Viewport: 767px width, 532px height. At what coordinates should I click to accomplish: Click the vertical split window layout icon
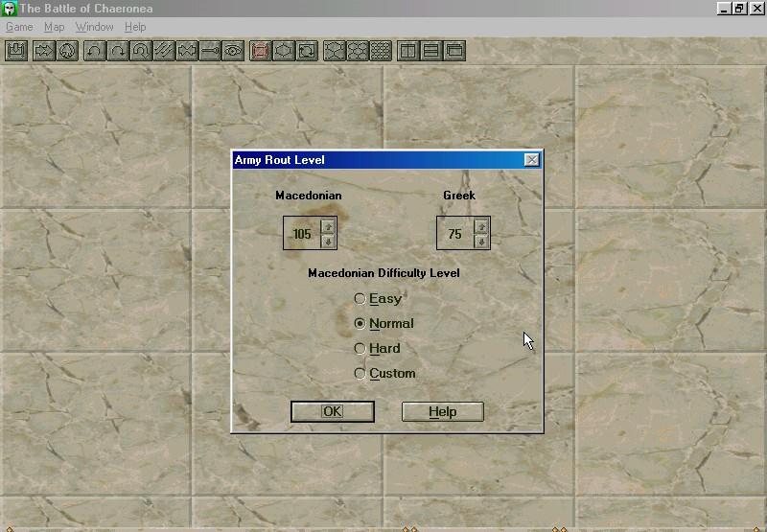(x=407, y=50)
